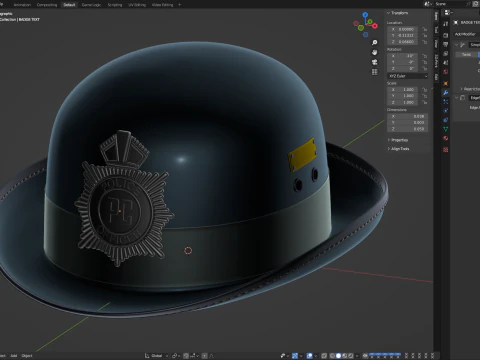Toggle proportional editing in the header
Screen dimensions: 480x360
coord(204,356)
